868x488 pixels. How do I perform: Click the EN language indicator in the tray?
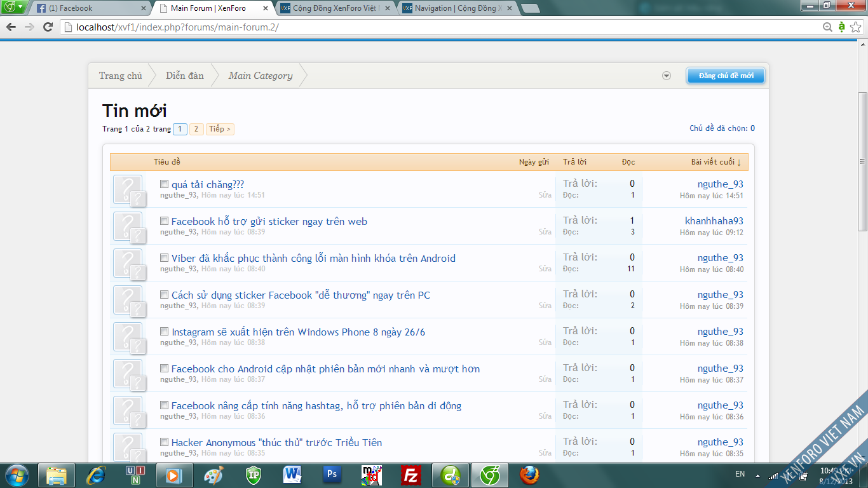(740, 474)
